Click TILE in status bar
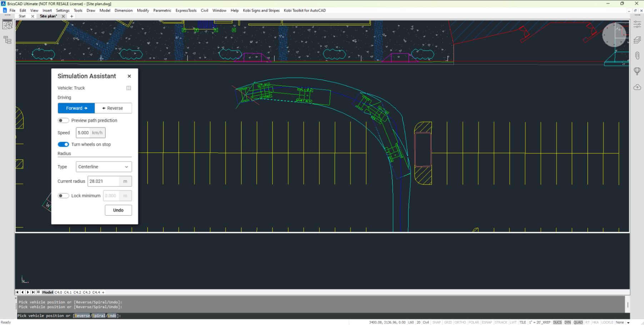The height and width of the screenshot is (325, 644). pos(523,322)
